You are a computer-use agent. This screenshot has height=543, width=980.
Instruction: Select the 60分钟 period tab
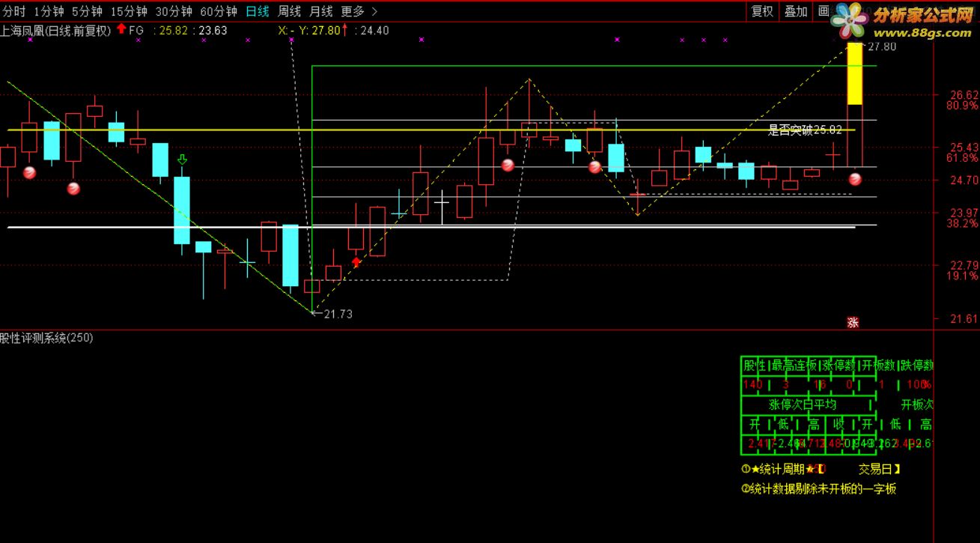pyautogui.click(x=219, y=11)
